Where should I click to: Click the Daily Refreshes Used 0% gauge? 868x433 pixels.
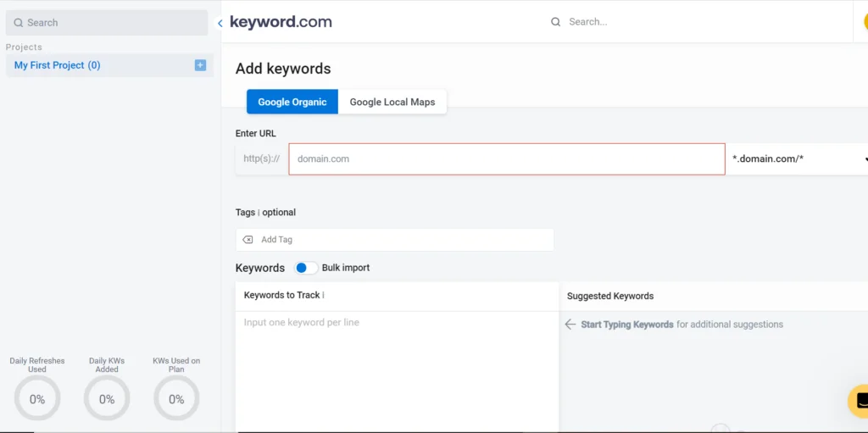click(37, 398)
